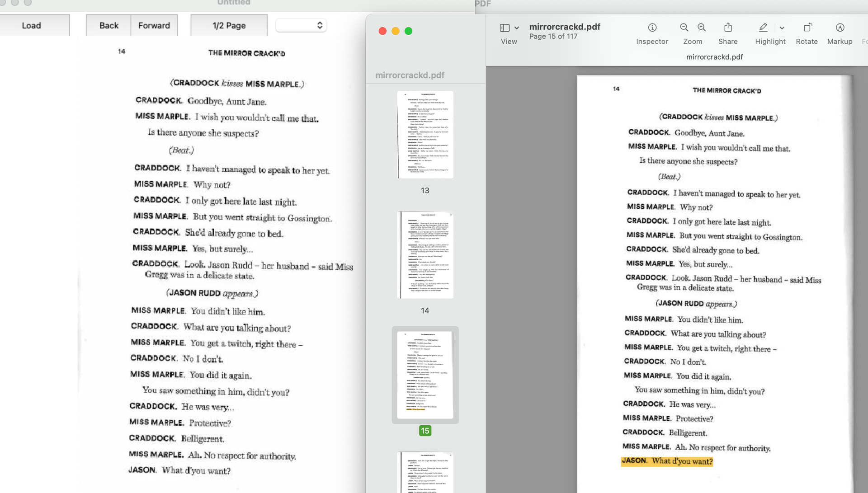
Task: Click 'Why not?' line in Untitled window
Action: point(212,184)
